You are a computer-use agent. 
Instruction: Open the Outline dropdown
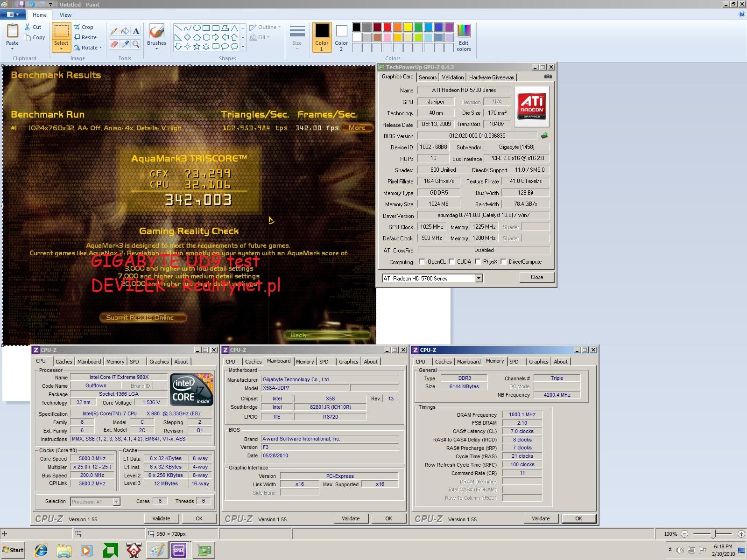pyautogui.click(x=265, y=27)
